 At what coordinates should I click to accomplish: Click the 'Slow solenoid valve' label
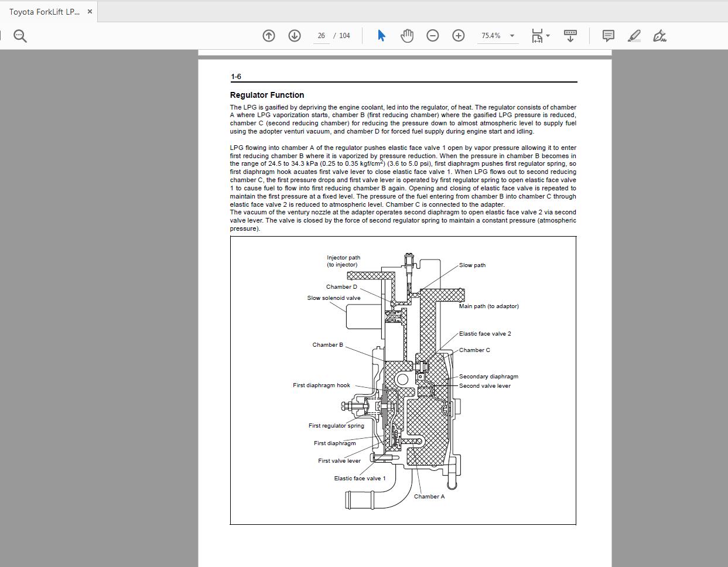point(334,298)
